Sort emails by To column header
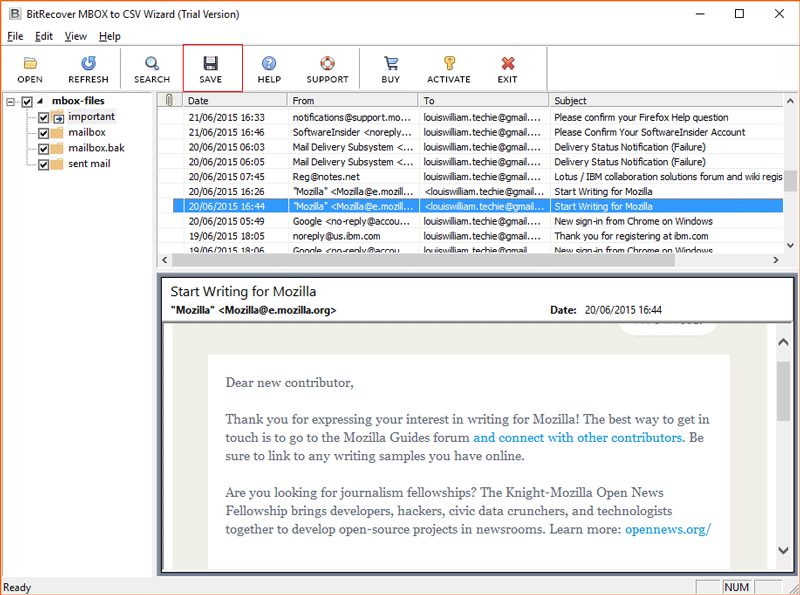Screen dimensions: 800x595 (484, 101)
